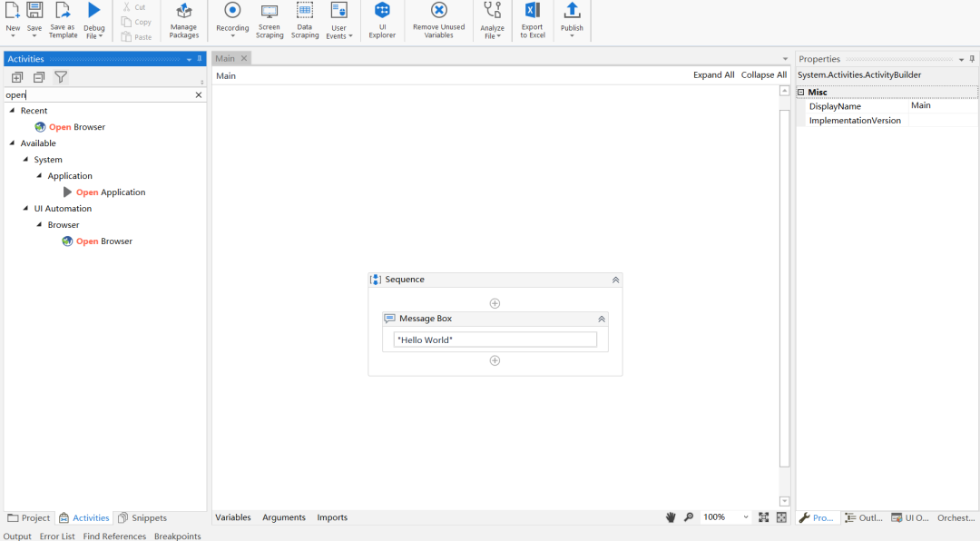Open Manage Packages
Screen dimensions: 980x541
click(183, 20)
